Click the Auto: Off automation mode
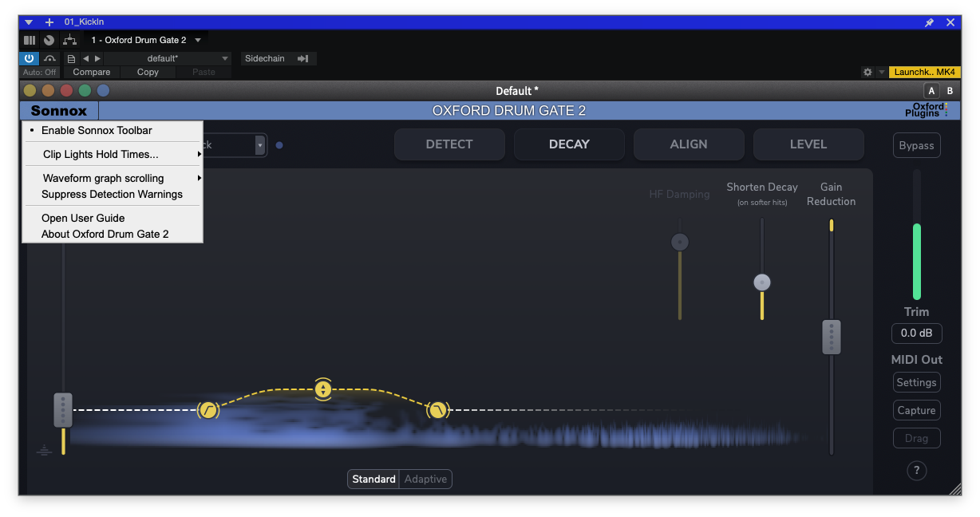This screenshot has height=517, width=980. pyautogui.click(x=40, y=72)
